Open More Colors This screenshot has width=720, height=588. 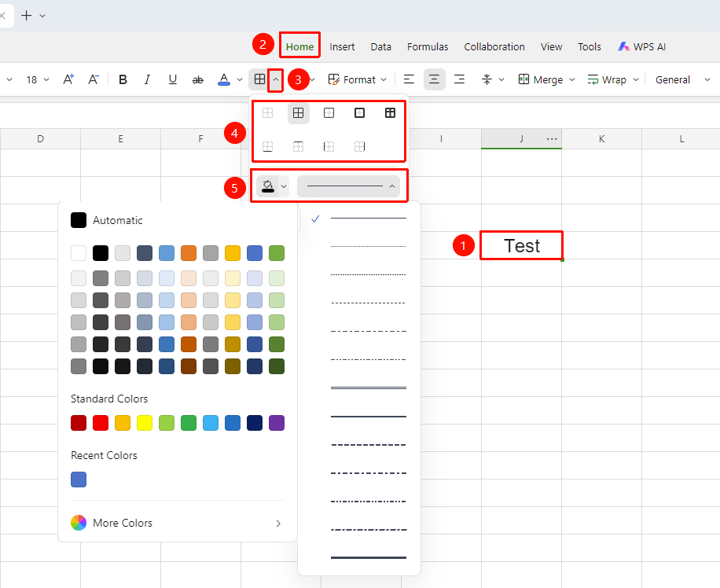tap(176, 523)
